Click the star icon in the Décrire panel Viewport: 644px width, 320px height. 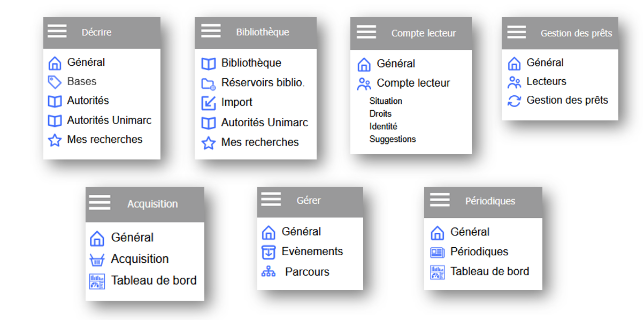[x=55, y=140]
